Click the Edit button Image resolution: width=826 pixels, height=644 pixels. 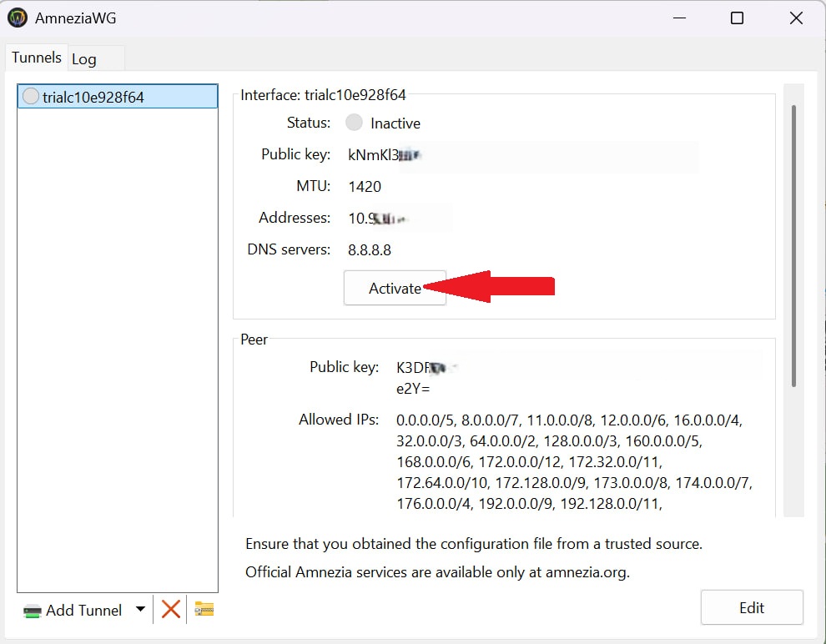point(752,607)
